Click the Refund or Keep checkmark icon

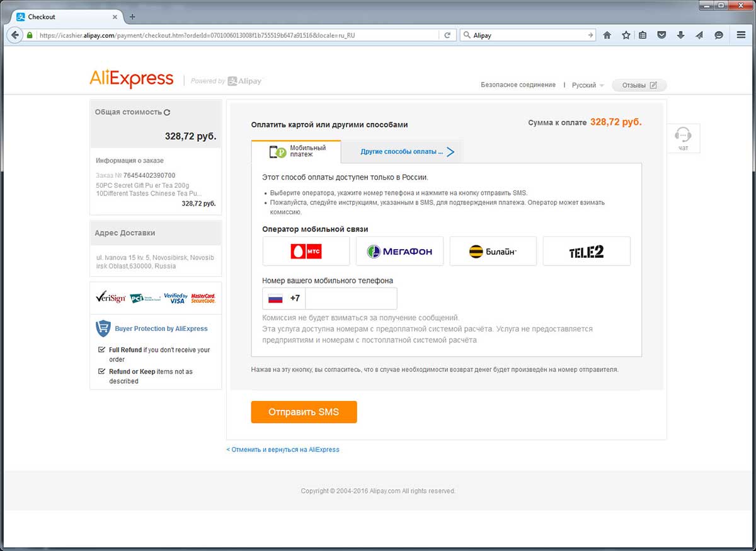pos(101,371)
